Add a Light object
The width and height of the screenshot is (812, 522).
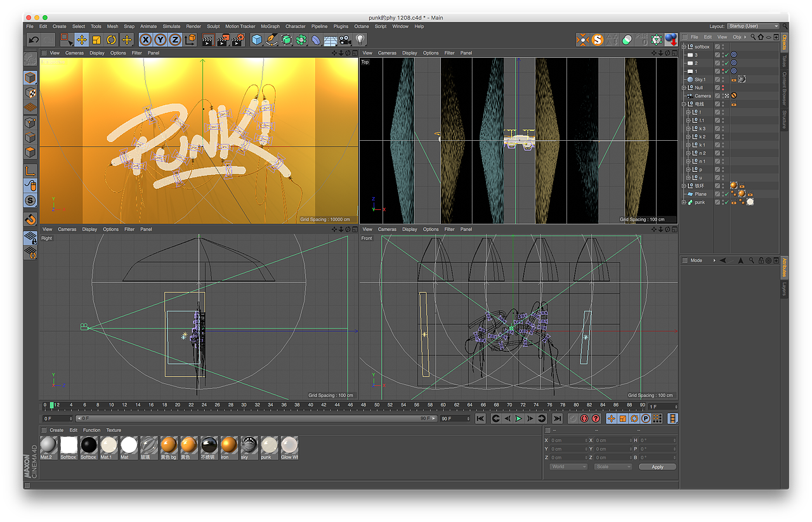(360, 40)
